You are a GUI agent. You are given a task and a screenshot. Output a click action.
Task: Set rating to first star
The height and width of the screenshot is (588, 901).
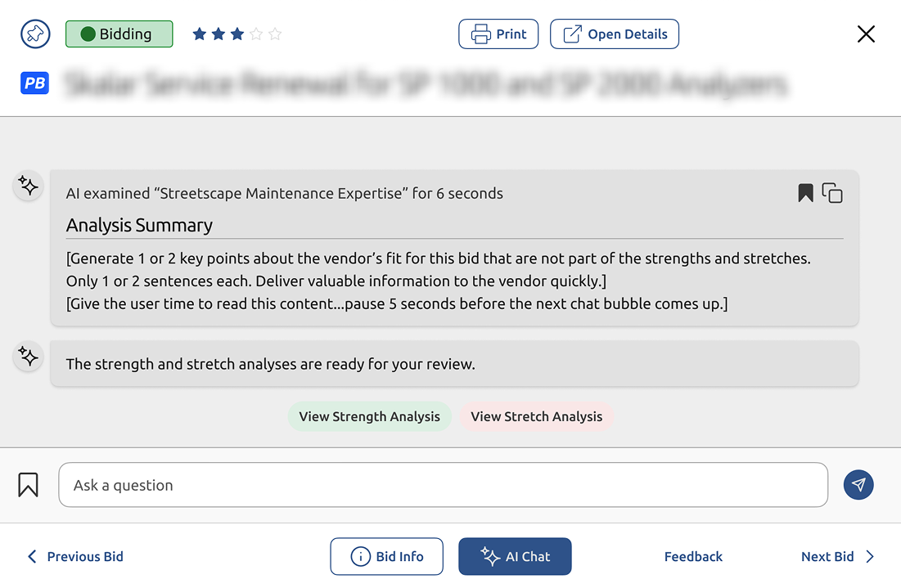click(200, 34)
